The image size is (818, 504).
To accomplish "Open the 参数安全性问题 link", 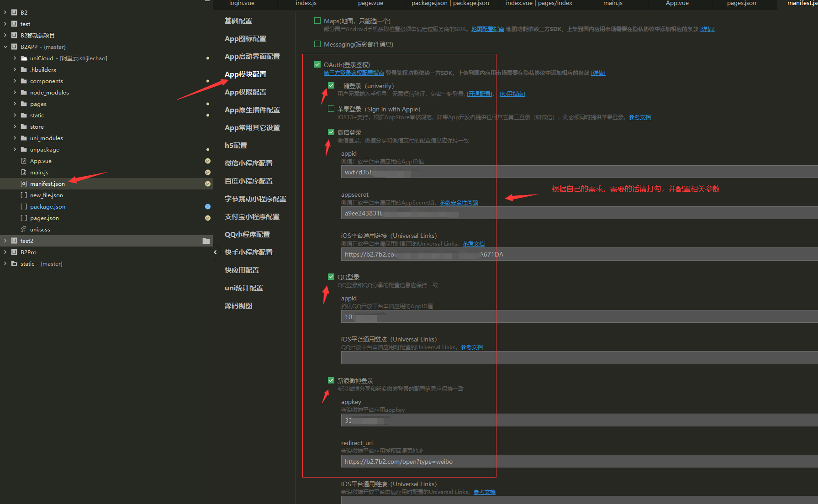I will coord(459,203).
